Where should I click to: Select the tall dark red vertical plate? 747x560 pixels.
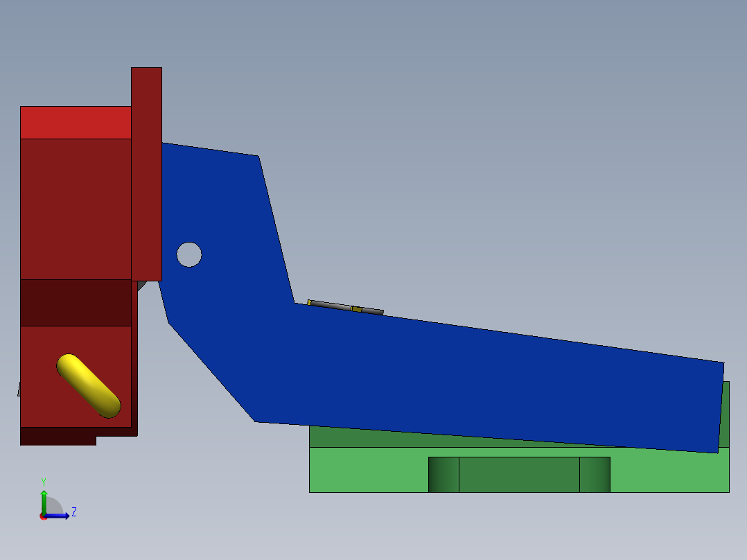pyautogui.click(x=147, y=174)
